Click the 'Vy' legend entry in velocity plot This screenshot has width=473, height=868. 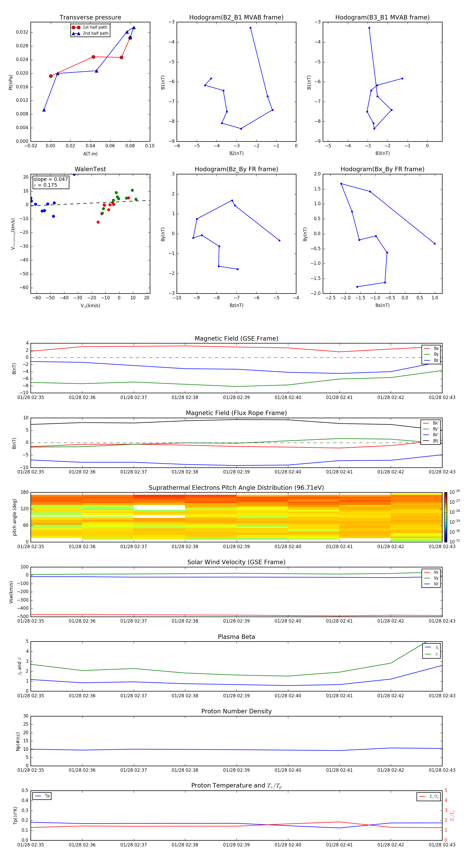tap(431, 578)
